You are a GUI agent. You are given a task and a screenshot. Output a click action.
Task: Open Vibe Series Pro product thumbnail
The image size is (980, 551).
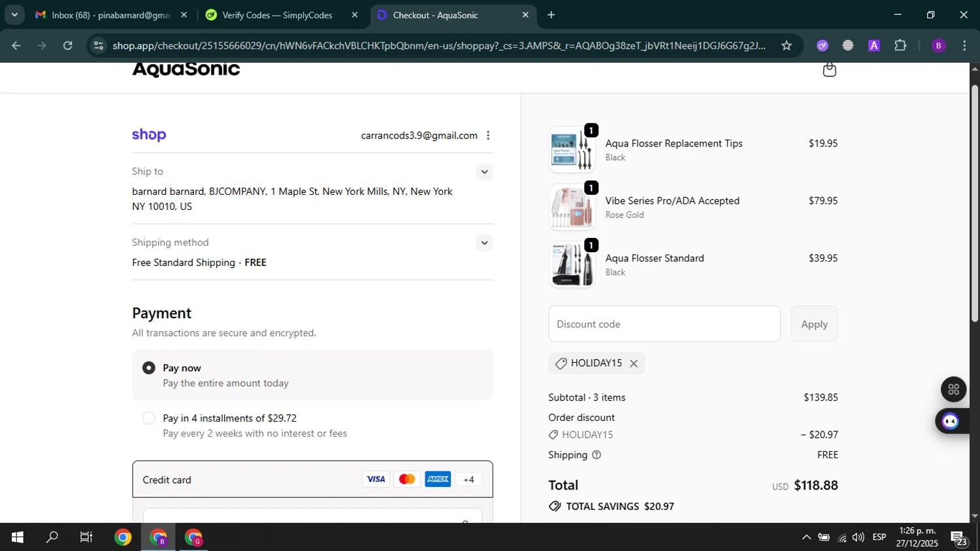coord(572,207)
